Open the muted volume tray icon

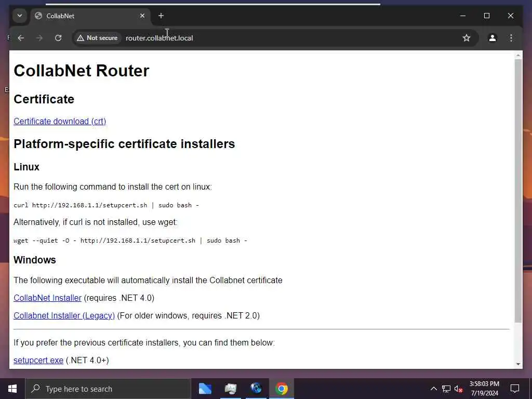coord(458,389)
